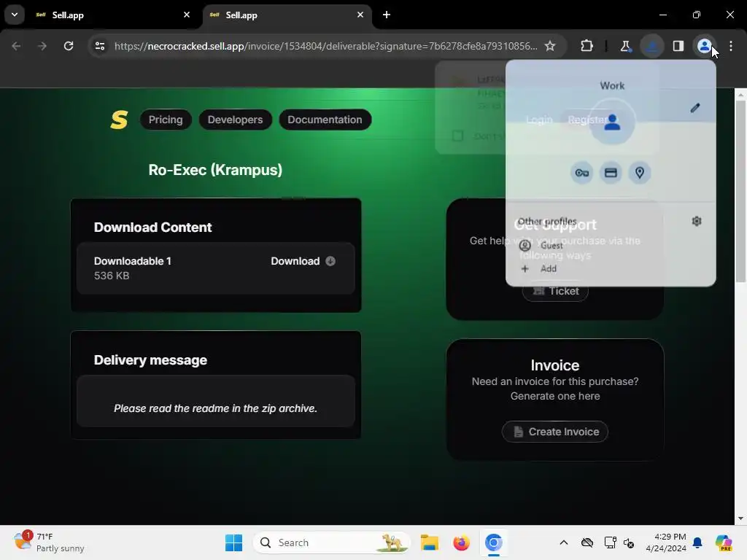Toggle the browser side panel
Image resolution: width=747 pixels, height=560 pixels.
pyautogui.click(x=678, y=46)
